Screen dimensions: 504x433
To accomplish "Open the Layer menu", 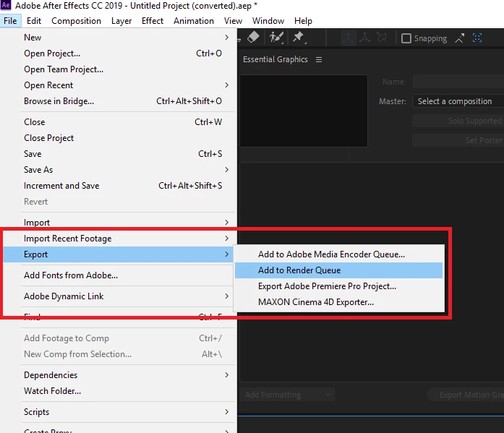I will [121, 21].
